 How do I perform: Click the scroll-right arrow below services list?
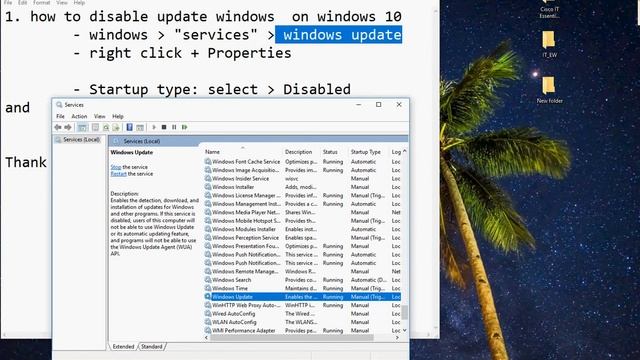(397, 338)
